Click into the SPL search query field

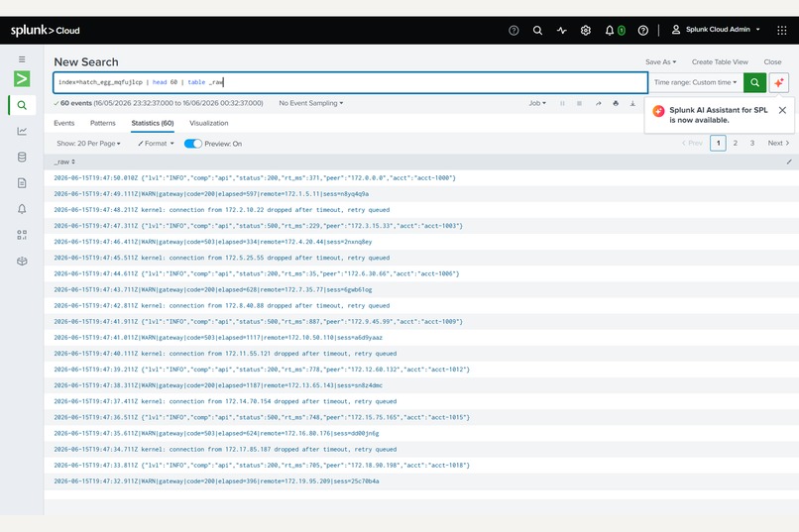(350, 82)
